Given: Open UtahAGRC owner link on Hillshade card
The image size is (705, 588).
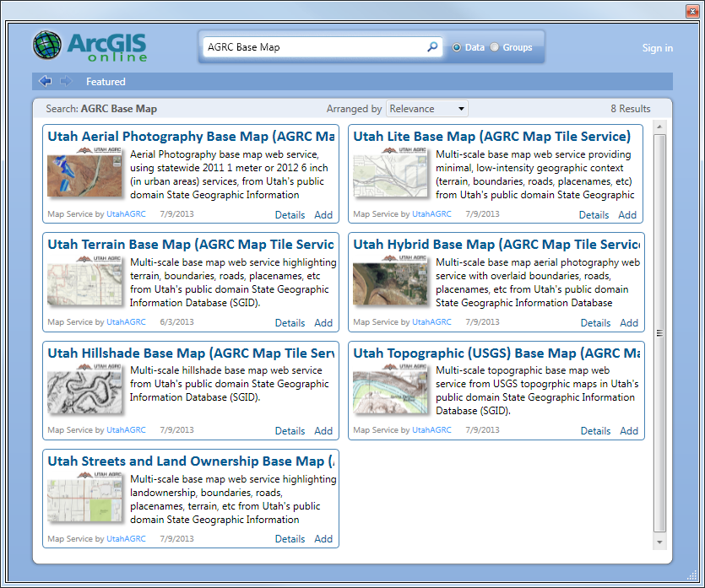Looking at the screenshot, I should 127,430.
